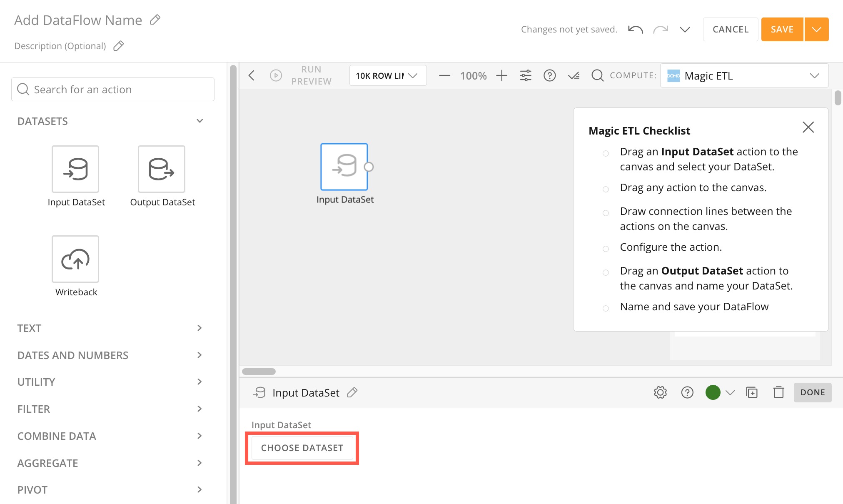Click the Output DataSet action icon
The height and width of the screenshot is (504, 843).
click(161, 169)
